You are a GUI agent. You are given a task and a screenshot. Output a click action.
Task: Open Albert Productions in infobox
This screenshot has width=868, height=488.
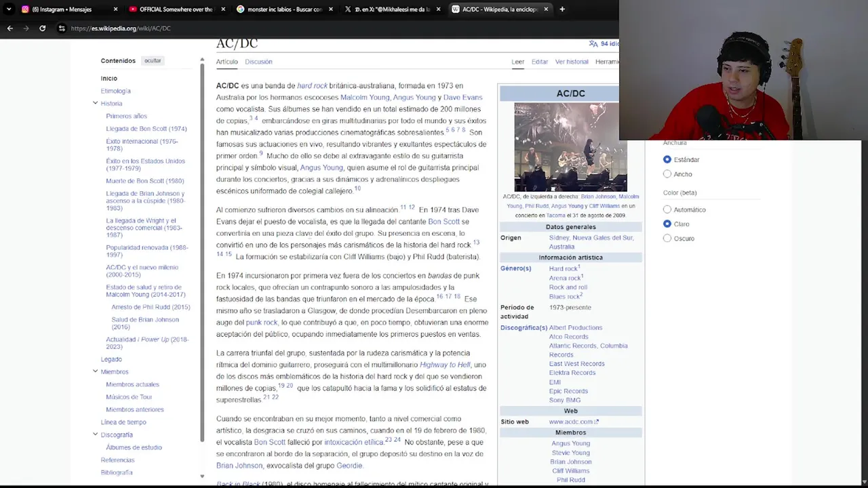tap(576, 327)
